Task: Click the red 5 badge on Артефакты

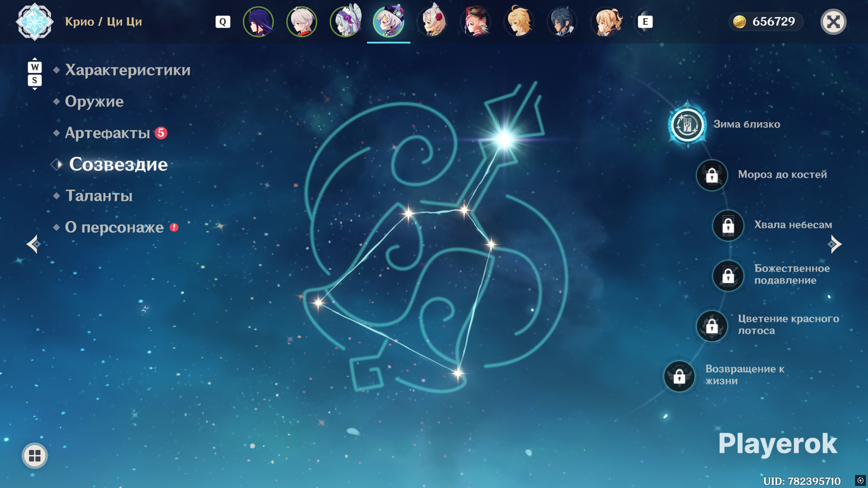Action: (x=161, y=133)
